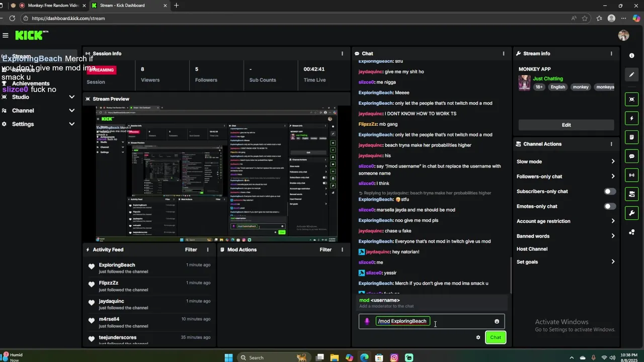Expand Followers-only chat options

pyautogui.click(x=566, y=176)
